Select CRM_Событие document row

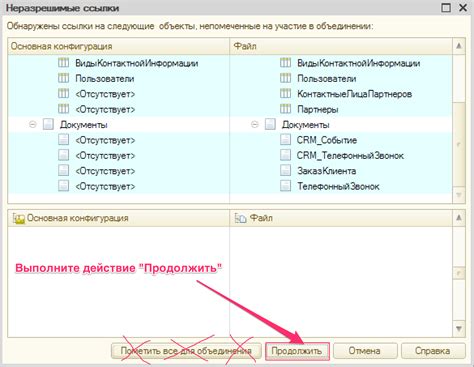(327, 140)
